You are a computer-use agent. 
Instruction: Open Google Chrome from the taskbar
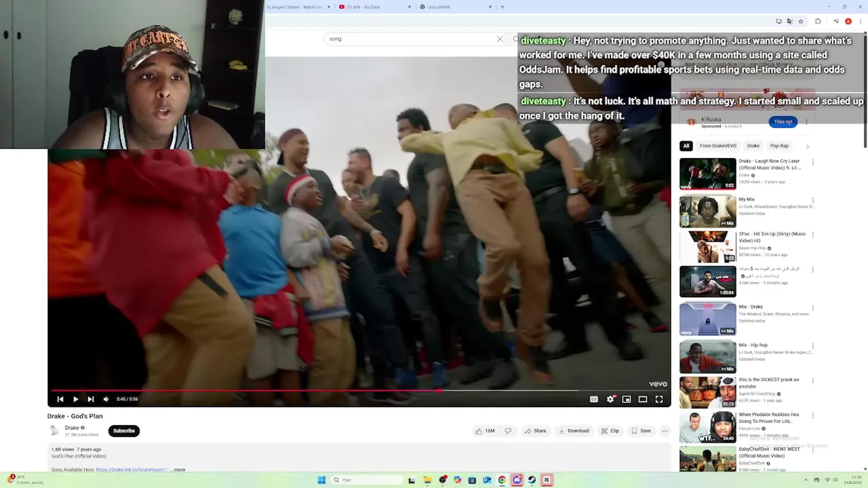coord(502,480)
